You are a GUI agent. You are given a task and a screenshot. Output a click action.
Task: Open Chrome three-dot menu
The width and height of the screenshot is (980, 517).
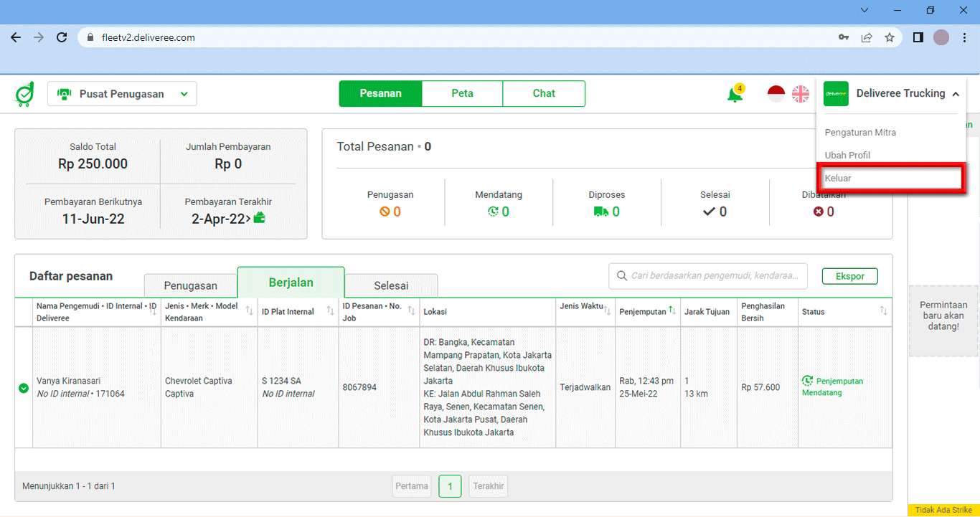pyautogui.click(x=965, y=37)
